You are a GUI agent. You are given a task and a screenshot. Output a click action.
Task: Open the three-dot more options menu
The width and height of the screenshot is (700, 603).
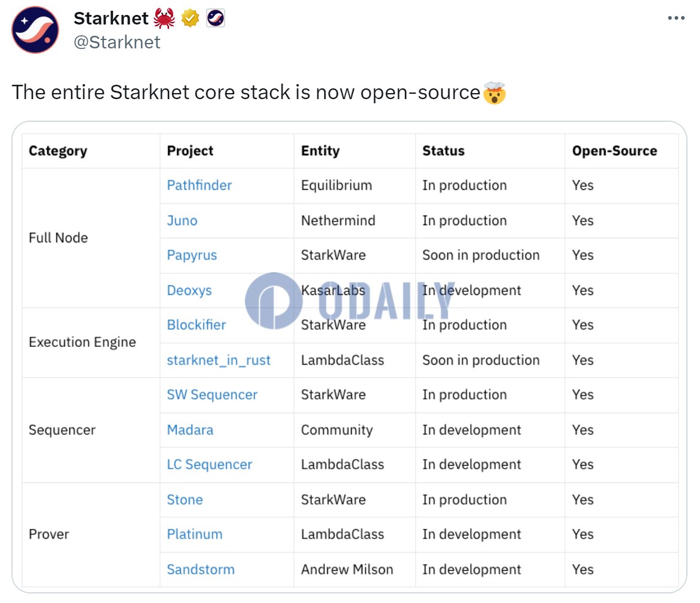pyautogui.click(x=676, y=18)
